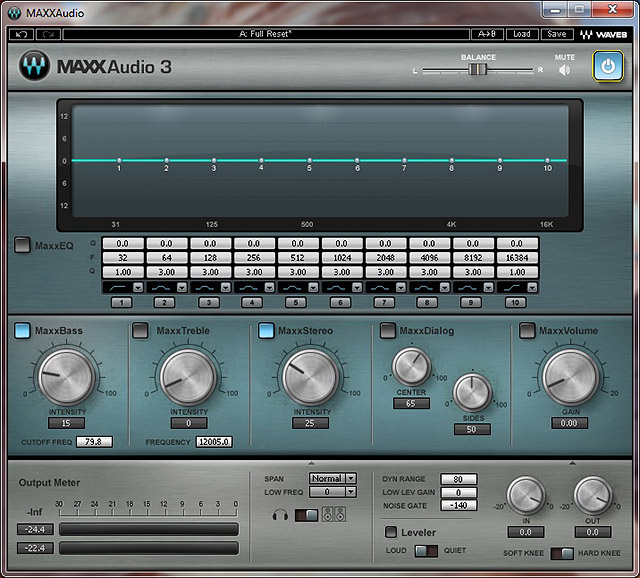Select EQ band 8 button
Screen dimensions: 640x578
[x=427, y=302]
